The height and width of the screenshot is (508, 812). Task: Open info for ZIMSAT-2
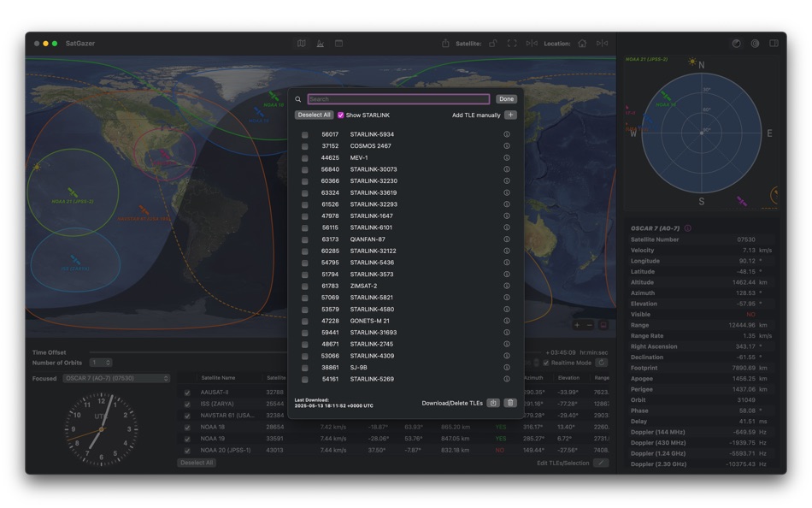[507, 286]
